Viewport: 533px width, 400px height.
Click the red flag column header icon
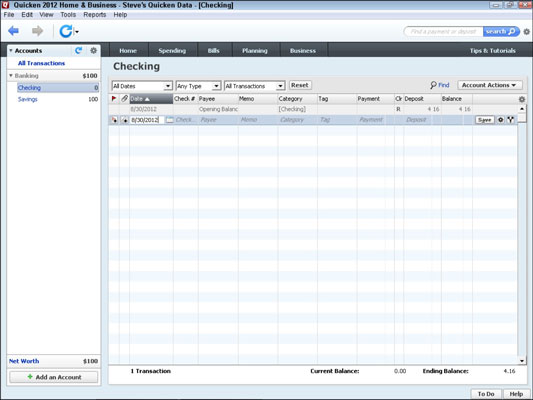[114, 99]
